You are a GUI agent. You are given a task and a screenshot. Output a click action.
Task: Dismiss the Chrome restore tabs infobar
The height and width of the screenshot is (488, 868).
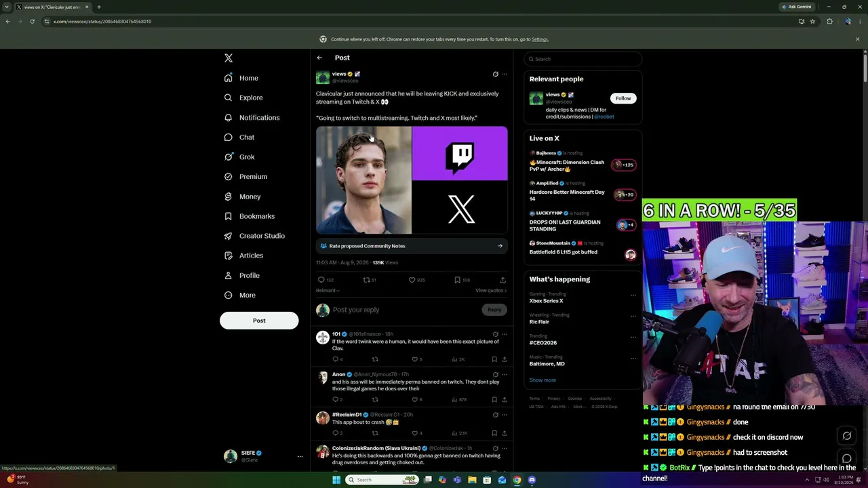click(x=857, y=39)
